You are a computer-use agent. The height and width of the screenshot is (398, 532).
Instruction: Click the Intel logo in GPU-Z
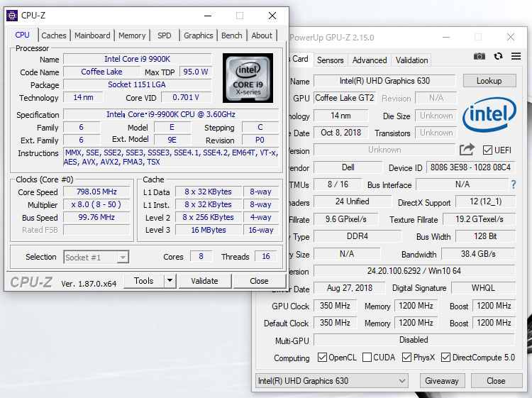(489, 114)
